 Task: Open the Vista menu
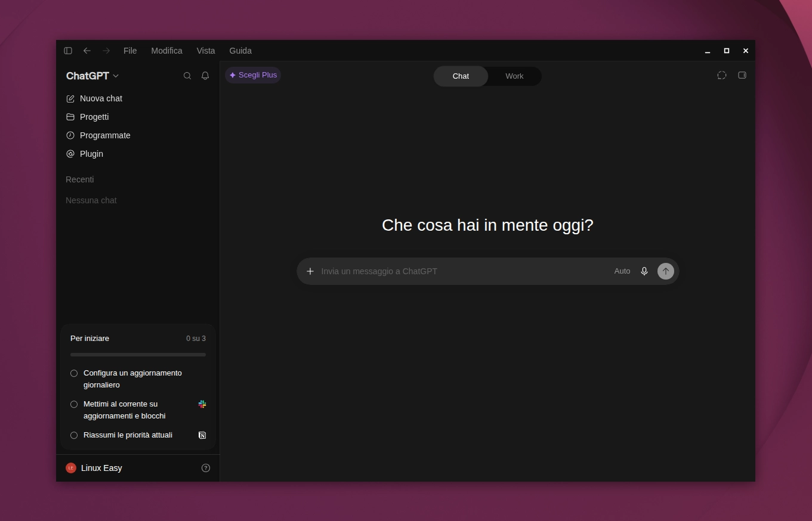[206, 51]
